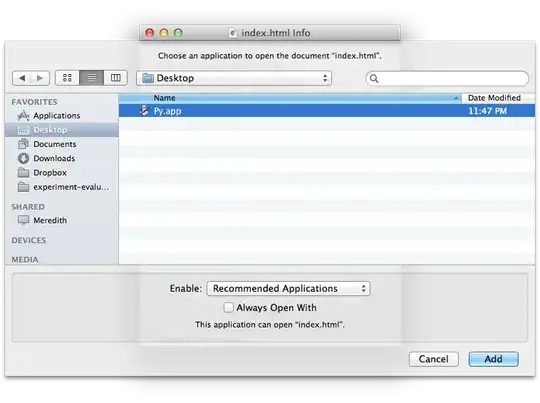The width and height of the screenshot is (540, 403).
Task: Click the experiment-evalu... folder icon
Action: (23, 187)
